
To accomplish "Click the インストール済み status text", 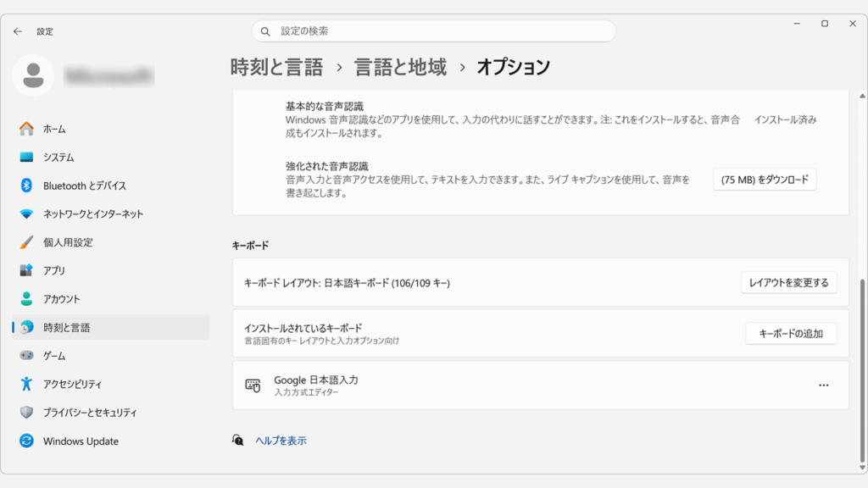I will click(x=785, y=119).
